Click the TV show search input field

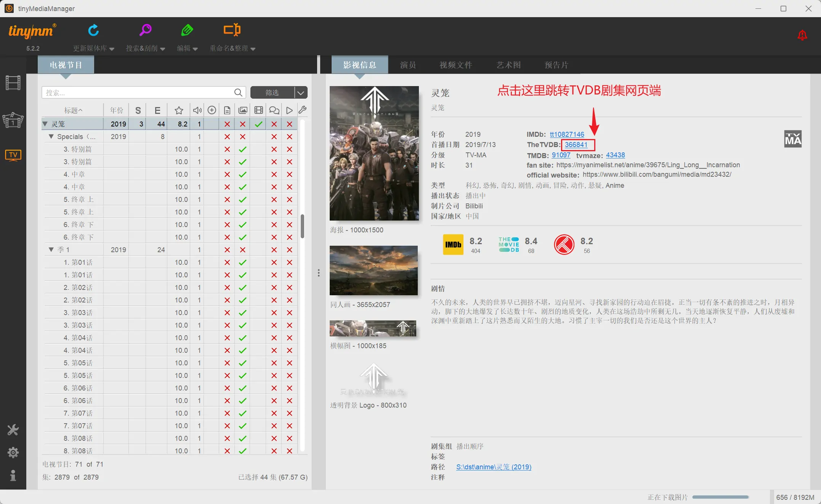click(137, 93)
